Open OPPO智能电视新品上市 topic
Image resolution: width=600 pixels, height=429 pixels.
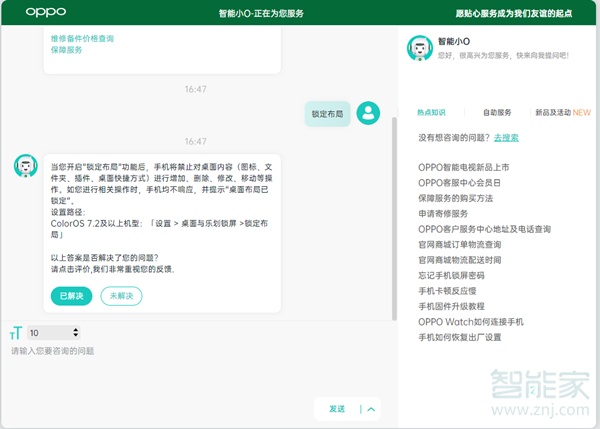pos(463,167)
